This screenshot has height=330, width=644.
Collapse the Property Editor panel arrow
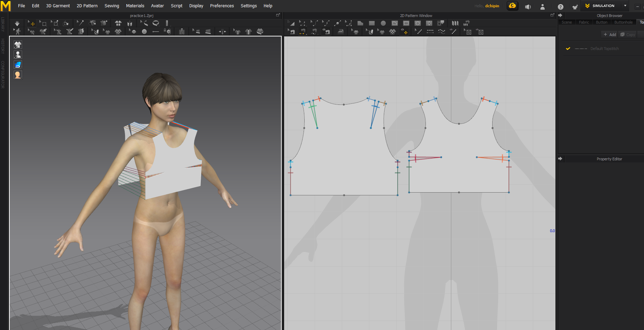(560, 159)
